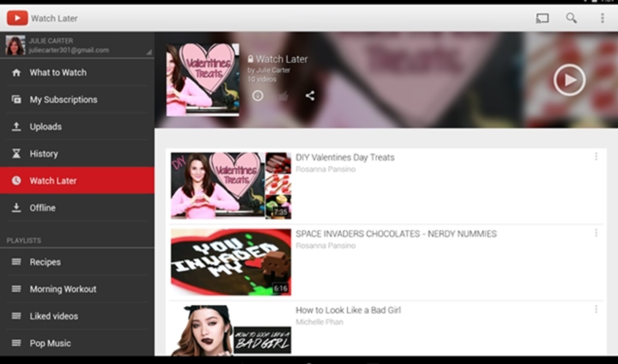The height and width of the screenshot is (364, 618).
Task: Open options for Bad Girl video
Action: [x=596, y=309]
